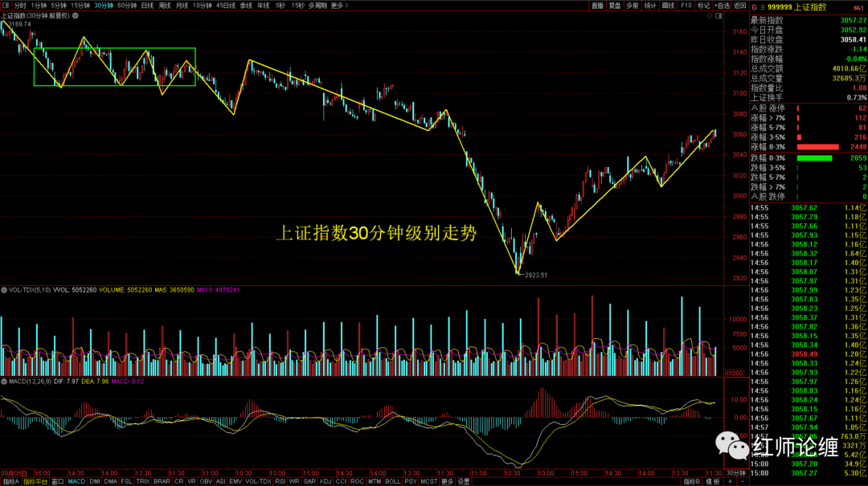Select the 5分钟 period

59,6
